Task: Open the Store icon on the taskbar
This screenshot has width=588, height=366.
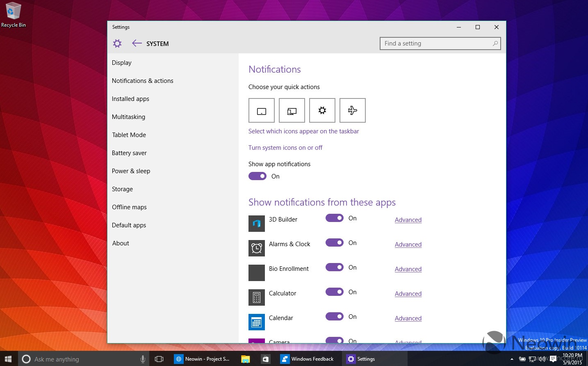Action: [x=266, y=359]
